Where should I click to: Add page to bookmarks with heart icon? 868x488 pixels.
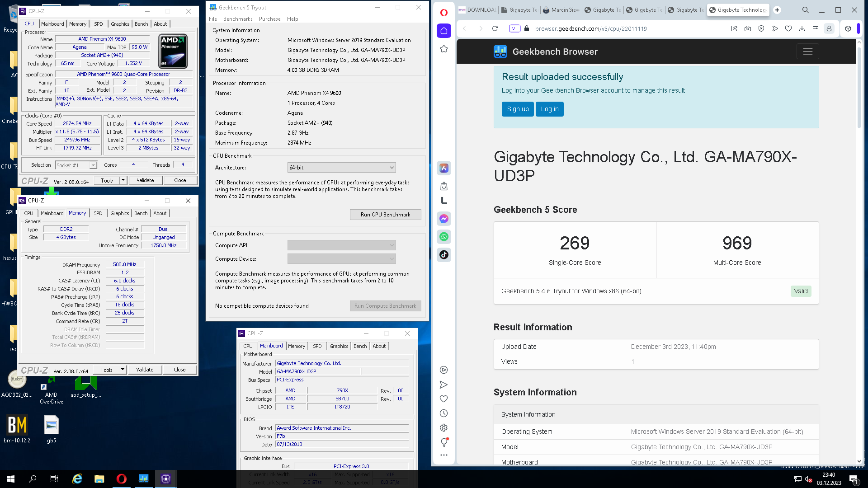[788, 28]
